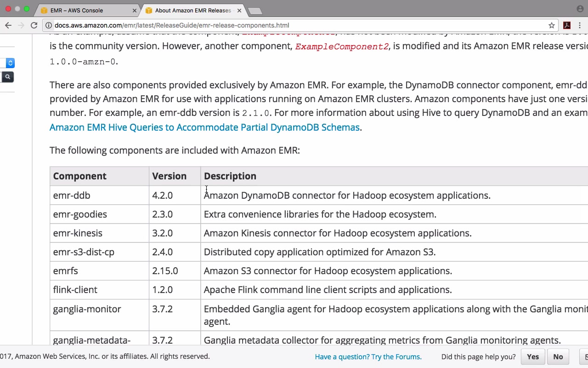Image resolution: width=588 pixels, height=368 pixels.
Task: Click the Chrome profile avatar icon
Action: pyautogui.click(x=580, y=9)
